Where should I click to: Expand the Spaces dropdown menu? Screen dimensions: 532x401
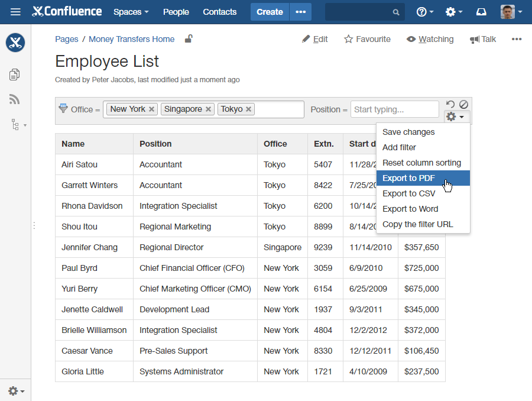(131, 12)
